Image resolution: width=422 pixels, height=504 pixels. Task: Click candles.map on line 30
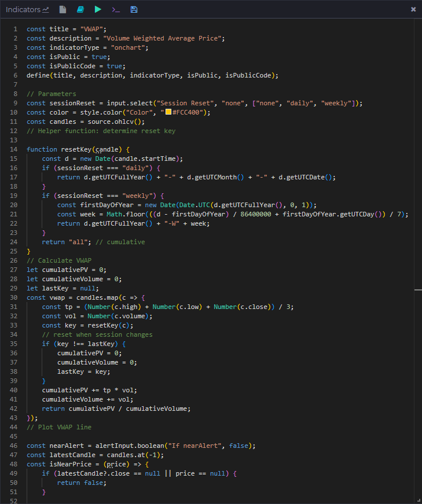coord(97,297)
